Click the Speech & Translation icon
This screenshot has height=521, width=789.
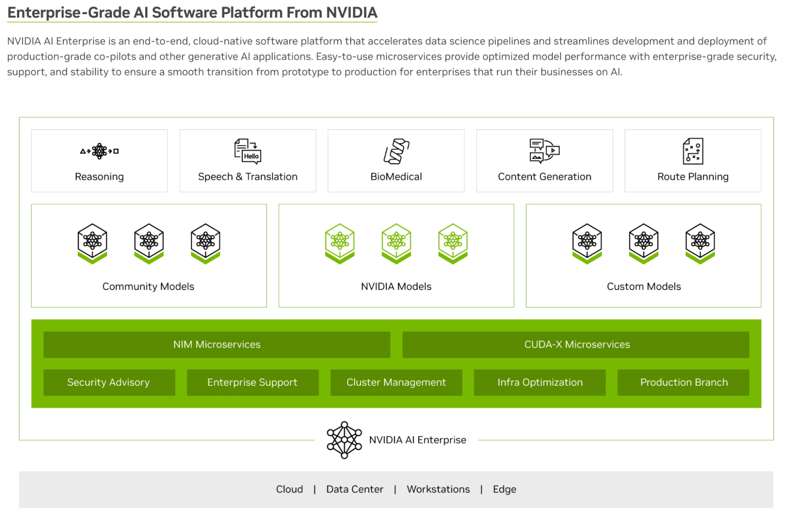click(x=248, y=151)
